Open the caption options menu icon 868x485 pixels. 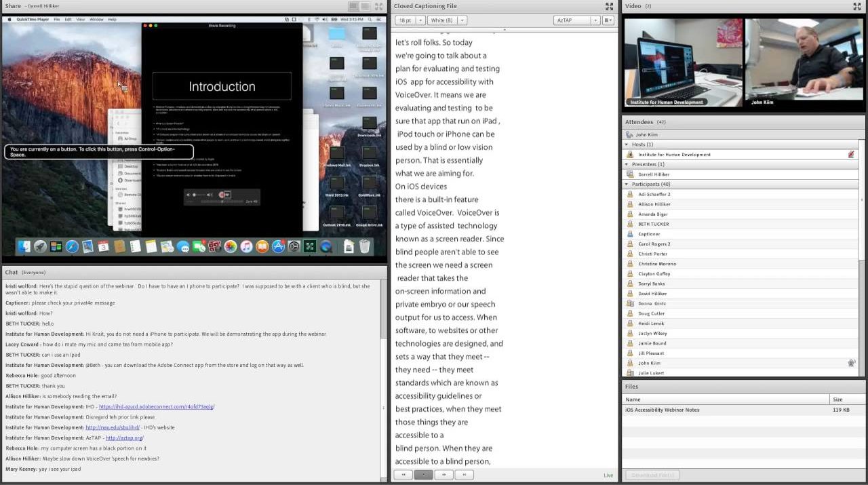(x=608, y=20)
